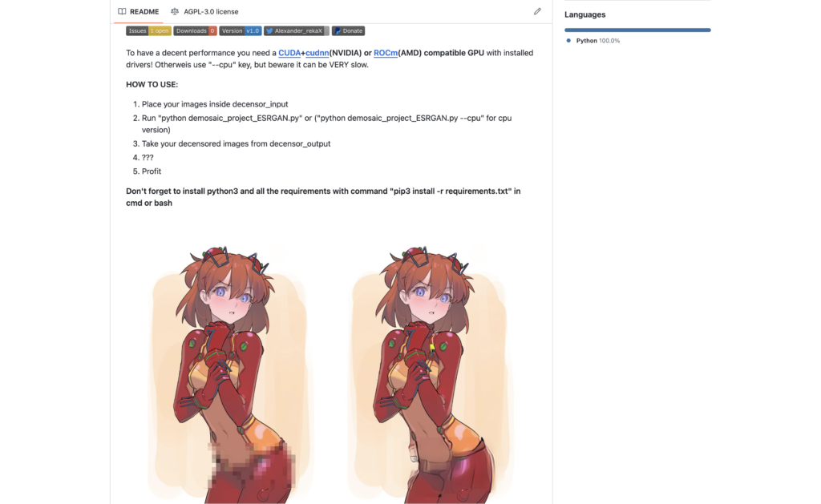Screen dimensions: 821x504
Task: Click the Twitter bird icon in the badge
Action: (269, 31)
